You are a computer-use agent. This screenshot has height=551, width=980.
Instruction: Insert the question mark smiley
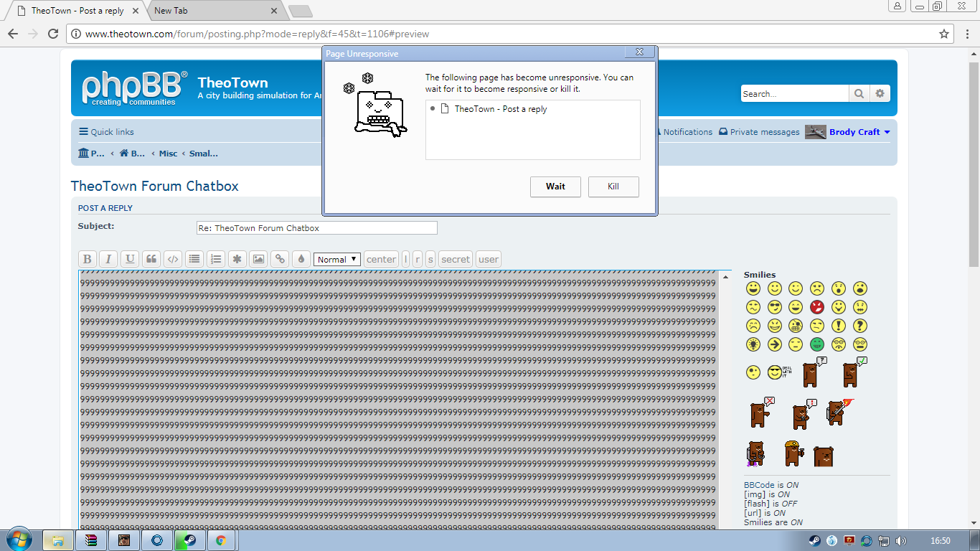(860, 326)
